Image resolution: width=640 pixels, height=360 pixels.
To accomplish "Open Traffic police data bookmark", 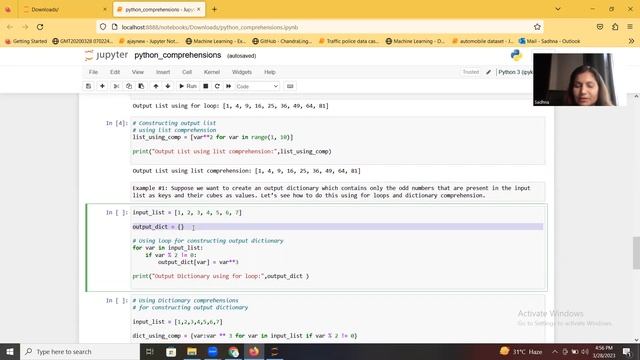I will click(x=349, y=41).
